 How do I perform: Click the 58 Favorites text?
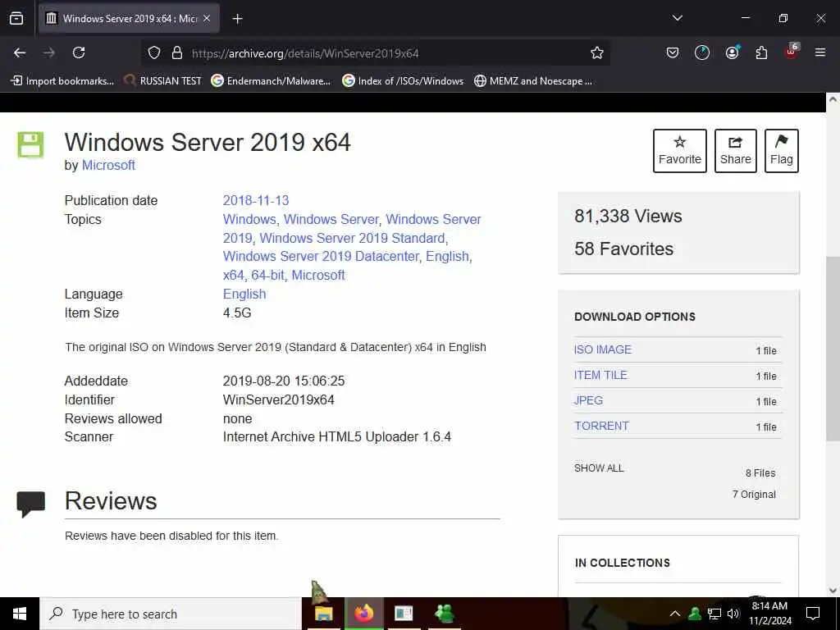tap(623, 249)
